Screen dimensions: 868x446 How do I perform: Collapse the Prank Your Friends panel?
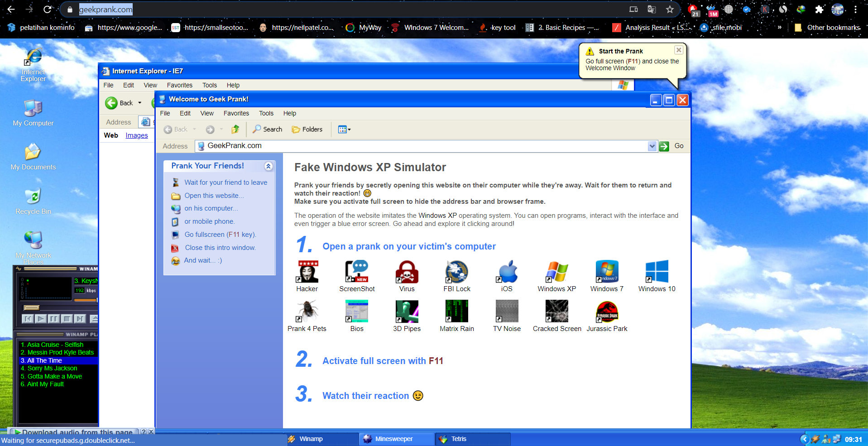[x=269, y=166]
